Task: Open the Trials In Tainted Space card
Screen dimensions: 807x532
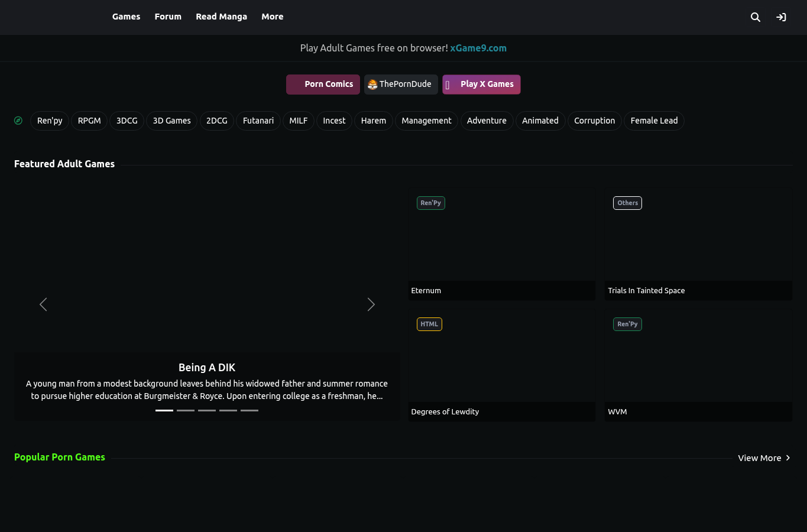Action: (x=698, y=245)
